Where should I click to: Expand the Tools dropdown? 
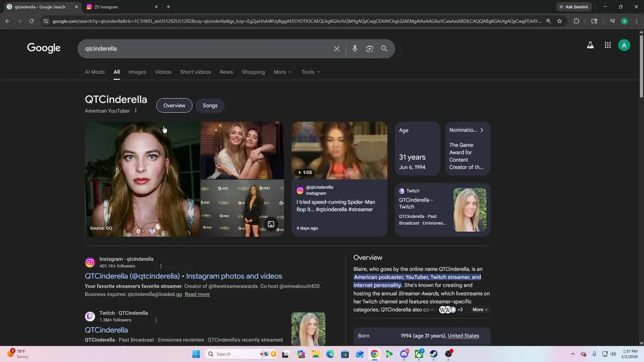310,72
